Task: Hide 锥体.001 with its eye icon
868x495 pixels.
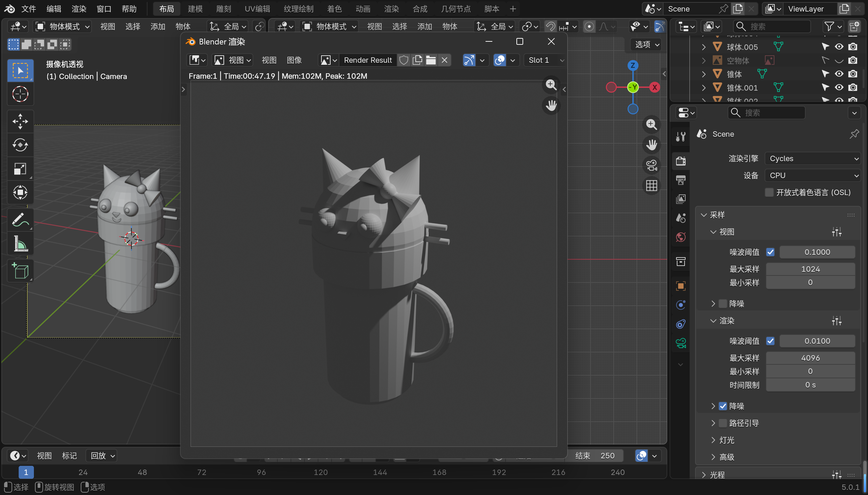Action: coord(839,88)
